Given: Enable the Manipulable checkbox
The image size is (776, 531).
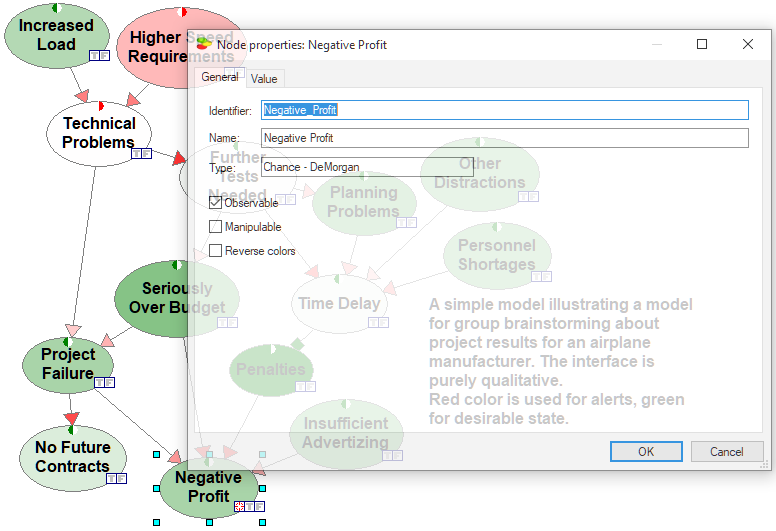Looking at the screenshot, I should 215,227.
